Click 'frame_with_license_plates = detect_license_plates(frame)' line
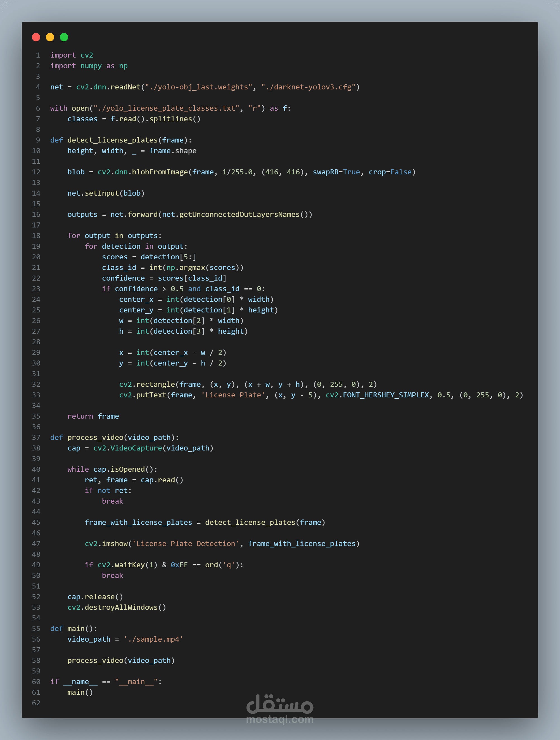560x740 pixels. (205, 523)
